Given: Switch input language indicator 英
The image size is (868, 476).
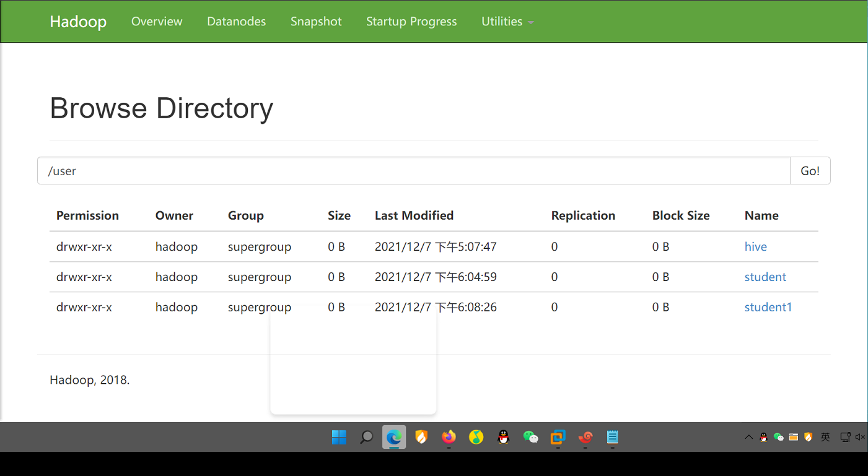Looking at the screenshot, I should (x=825, y=437).
